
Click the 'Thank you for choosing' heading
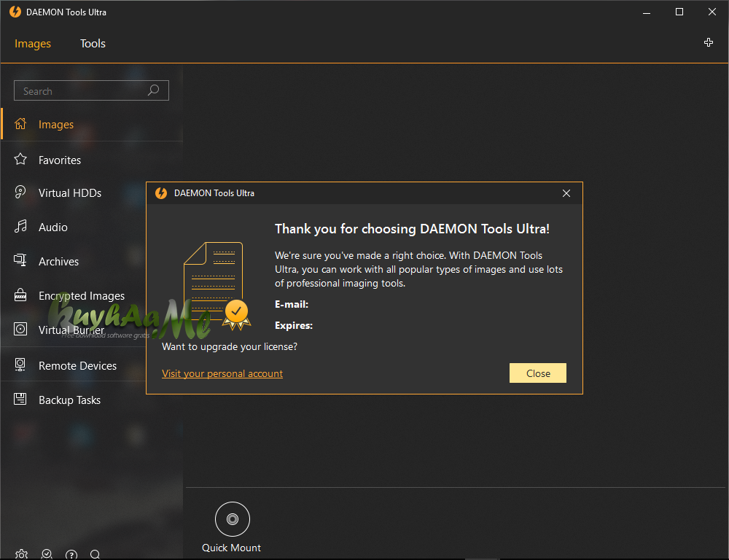pyautogui.click(x=412, y=229)
